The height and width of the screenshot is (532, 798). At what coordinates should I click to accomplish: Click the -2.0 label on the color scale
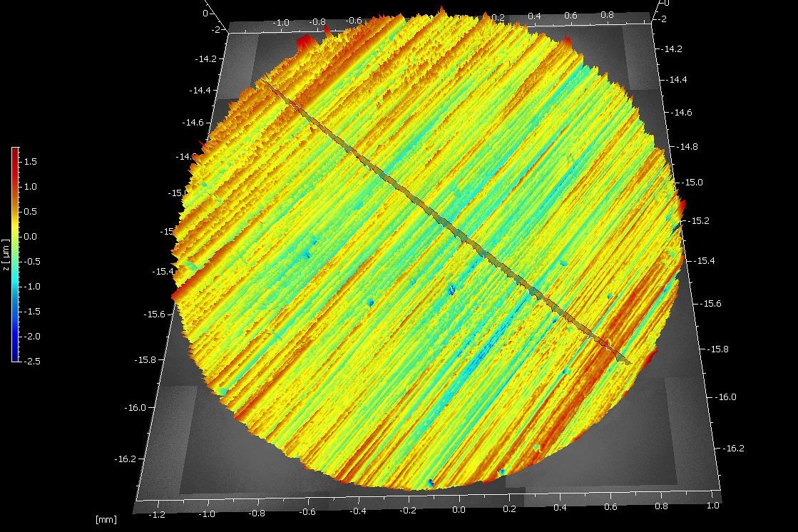click(31, 337)
